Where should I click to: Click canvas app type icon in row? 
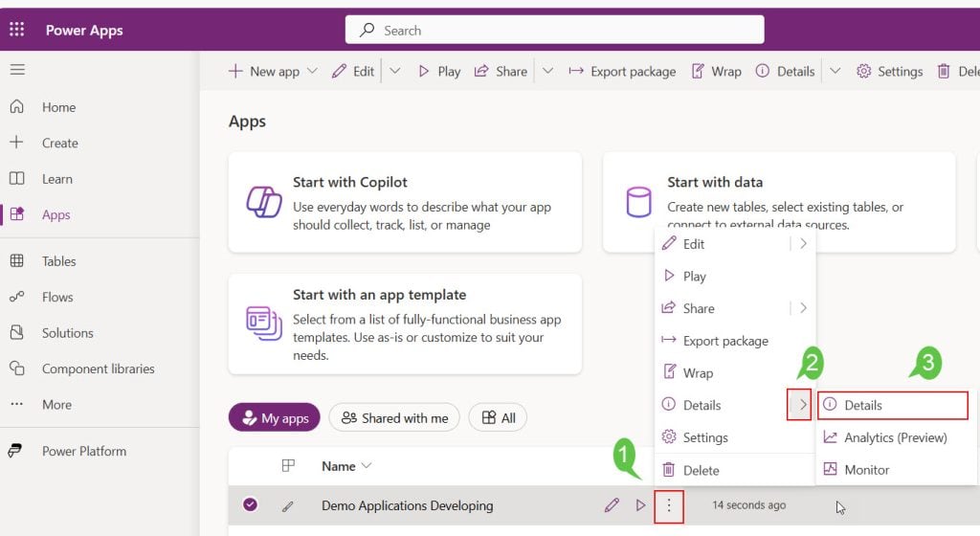tap(287, 506)
